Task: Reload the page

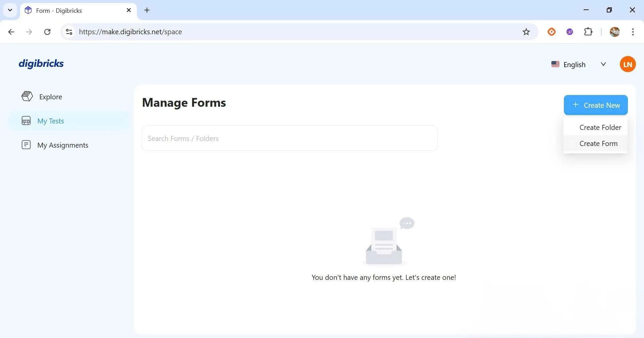Action: point(47,32)
